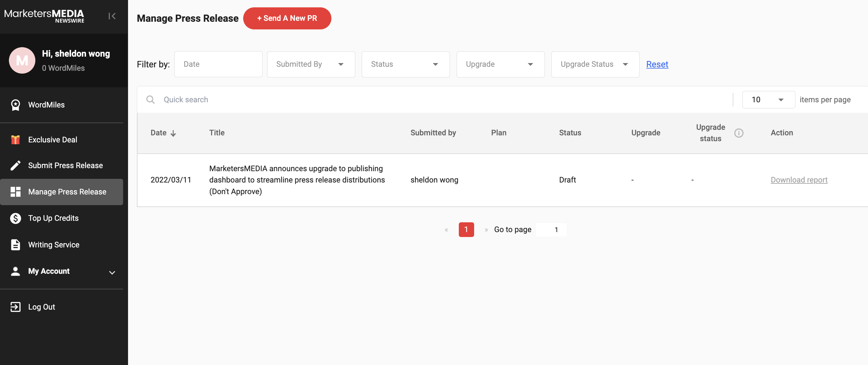This screenshot has height=365, width=868.
Task: Click the Log Out icon
Action: [16, 307]
